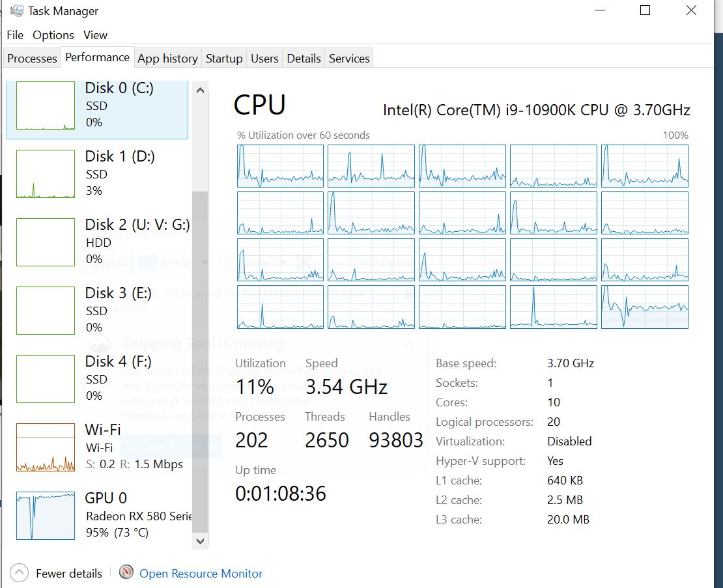This screenshot has height=588, width=723.
Task: Click the Disk 2 (U: V: G:) label
Action: pos(137,225)
